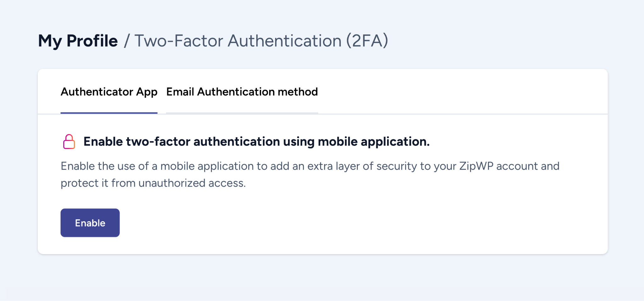Image resolution: width=644 pixels, height=301 pixels.
Task: Return to the Authenticator App section
Action: (x=109, y=92)
